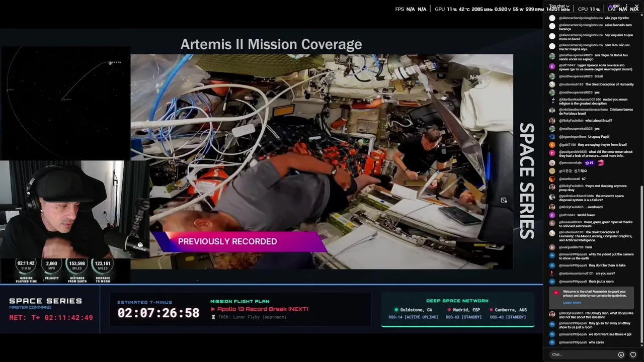The image size is (644, 362).
Task: Click sticker emoji in @peccacostaja message
Action: tap(600, 163)
